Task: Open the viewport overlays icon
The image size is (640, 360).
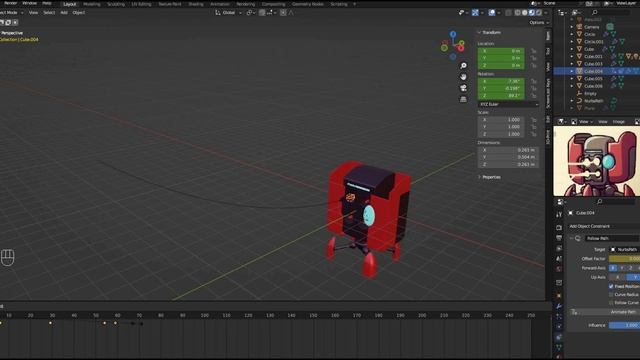Action: pyautogui.click(x=492, y=13)
